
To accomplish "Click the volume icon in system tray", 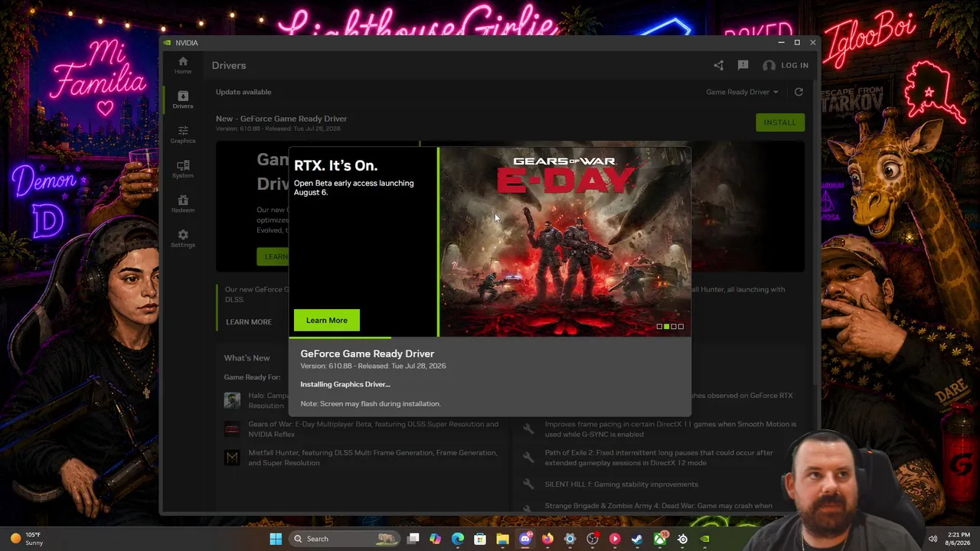I will coord(933,539).
